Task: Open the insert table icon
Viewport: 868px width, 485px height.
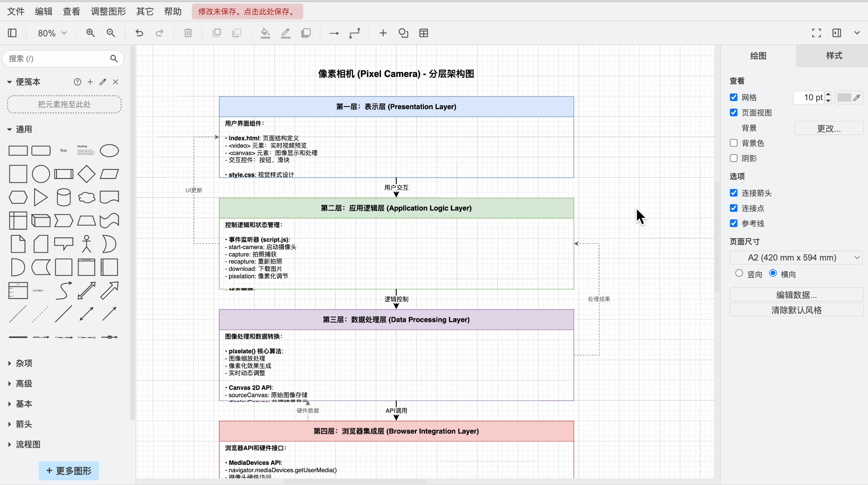Action: [423, 33]
